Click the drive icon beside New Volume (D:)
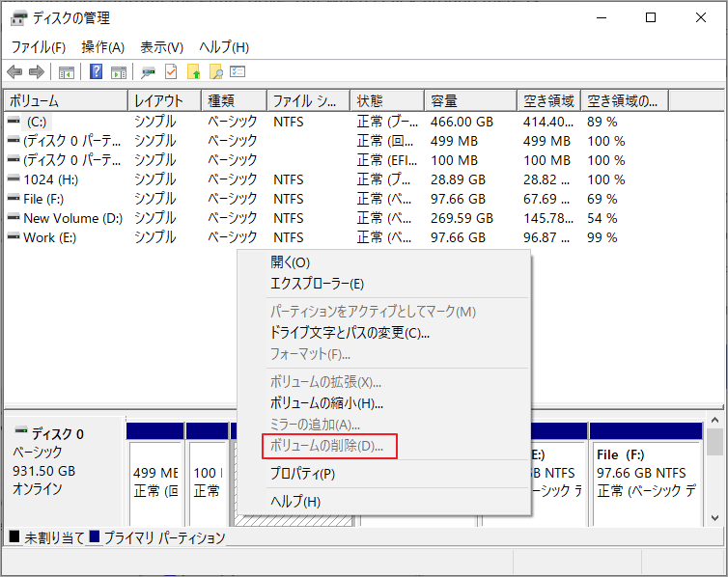The width and height of the screenshot is (728, 577). [14, 217]
